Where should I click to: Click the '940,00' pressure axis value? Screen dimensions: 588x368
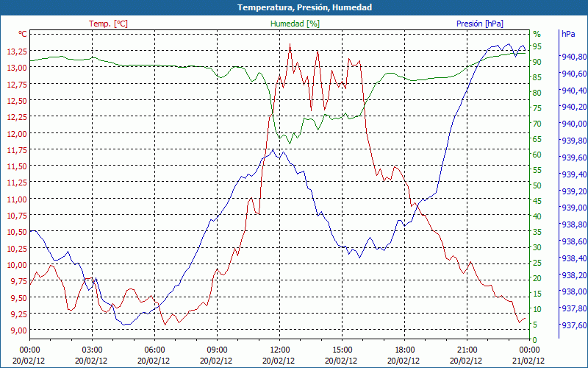574,124
